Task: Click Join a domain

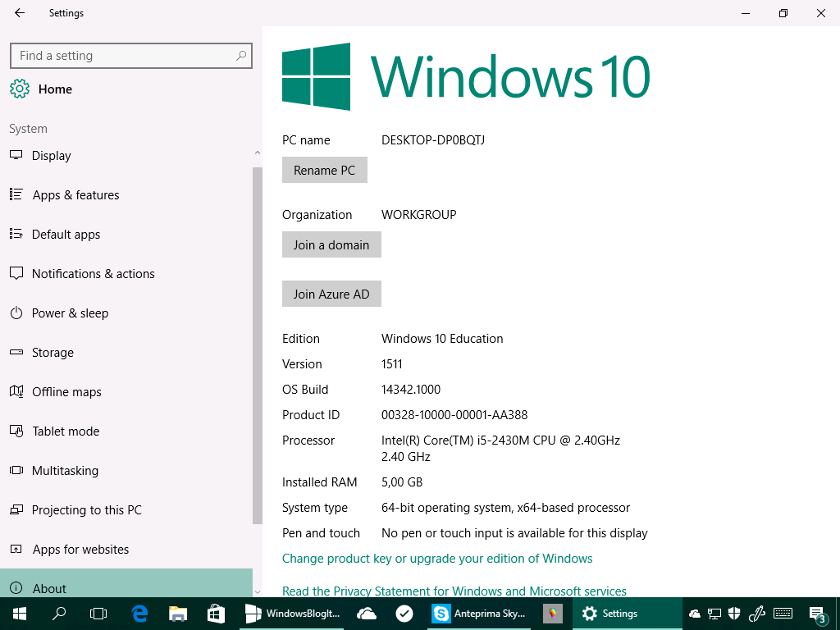Action: point(331,244)
